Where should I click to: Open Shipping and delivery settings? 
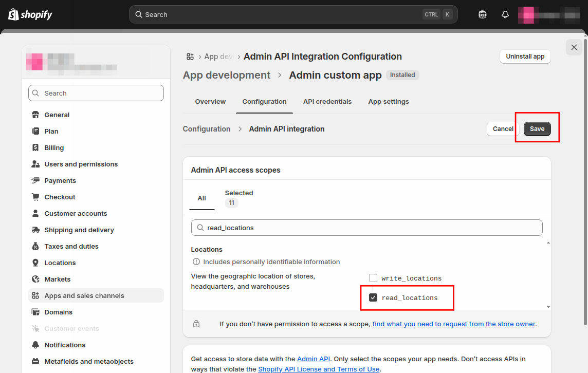[79, 230]
